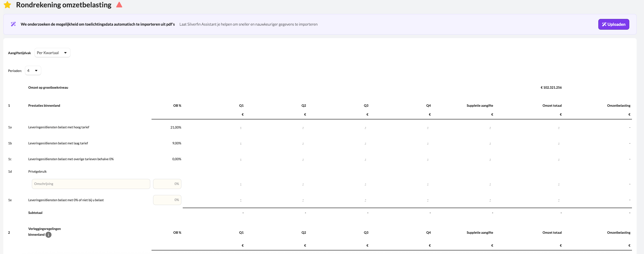Click the Q2 value for laag tarief row
644x254 pixels.
303,143
